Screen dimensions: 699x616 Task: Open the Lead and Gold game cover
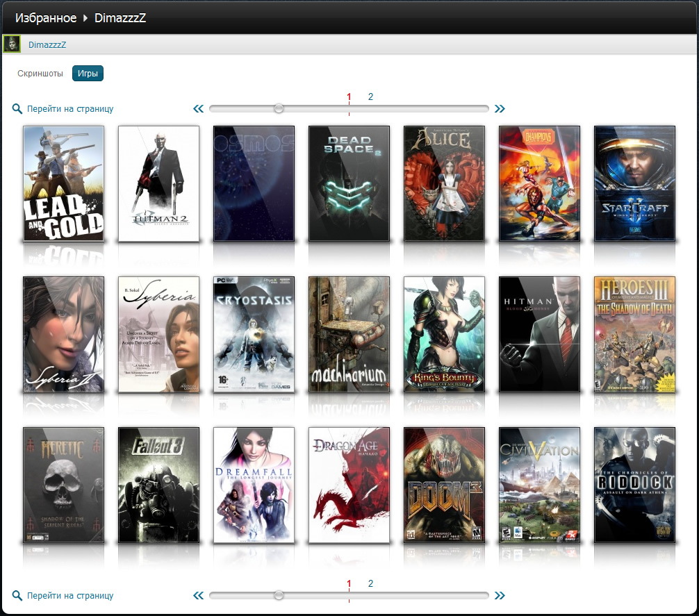point(63,183)
